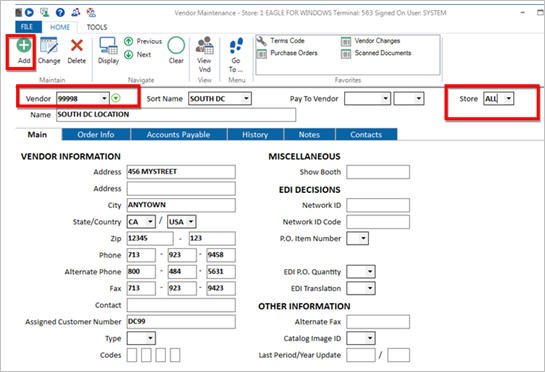Click the rightmost quick access icon in title bar

(91, 13)
